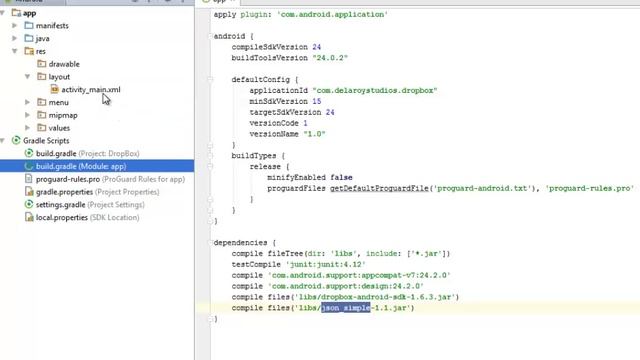This screenshot has width=640, height=360.
Task: Open settings.gradle (Project Settings)
Action: click(90, 204)
